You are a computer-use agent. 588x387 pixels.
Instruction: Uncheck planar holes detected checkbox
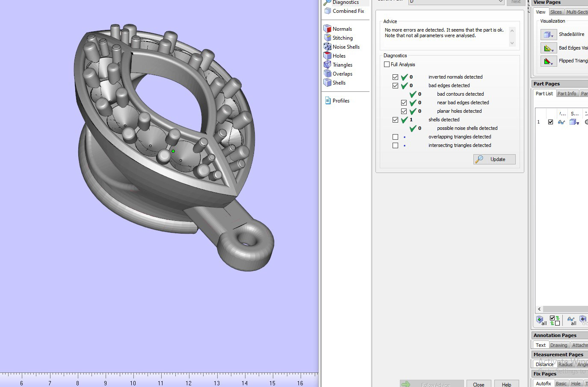coord(404,111)
